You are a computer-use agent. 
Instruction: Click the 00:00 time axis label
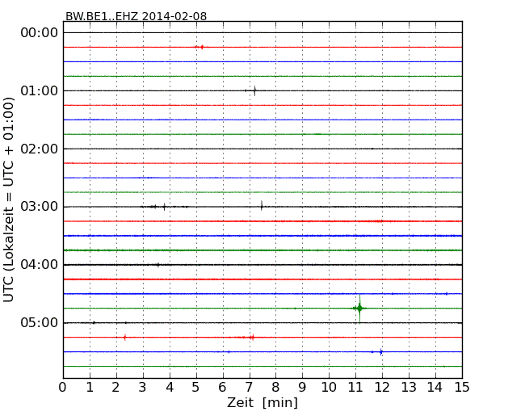(x=40, y=33)
